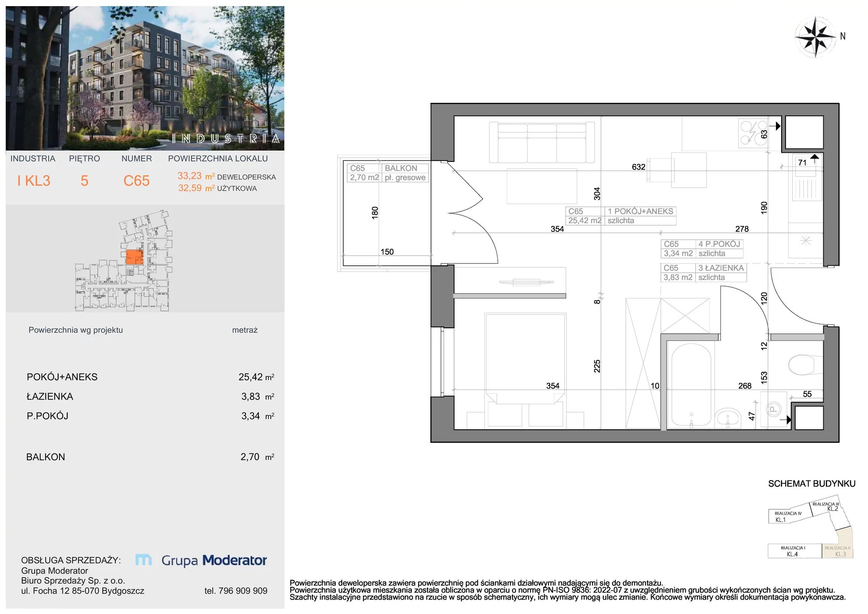The height and width of the screenshot is (614, 868).
Task: Click the orange highlighted unit on floor plan
Action: click(134, 257)
